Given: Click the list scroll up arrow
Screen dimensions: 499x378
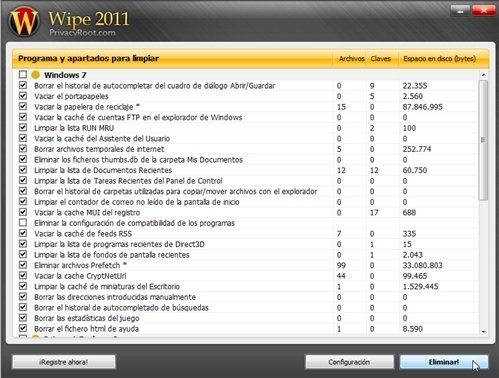Looking at the screenshot, I should (x=483, y=75).
